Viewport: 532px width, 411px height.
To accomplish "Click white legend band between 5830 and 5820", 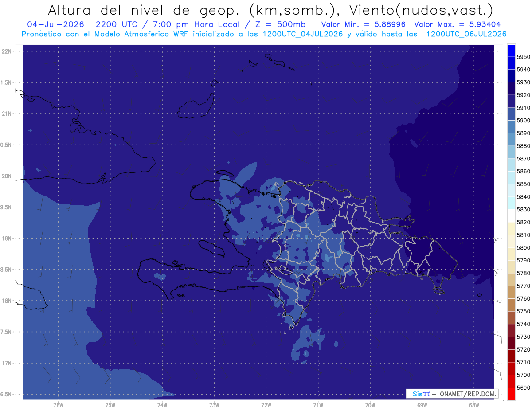I will pyautogui.click(x=511, y=216).
